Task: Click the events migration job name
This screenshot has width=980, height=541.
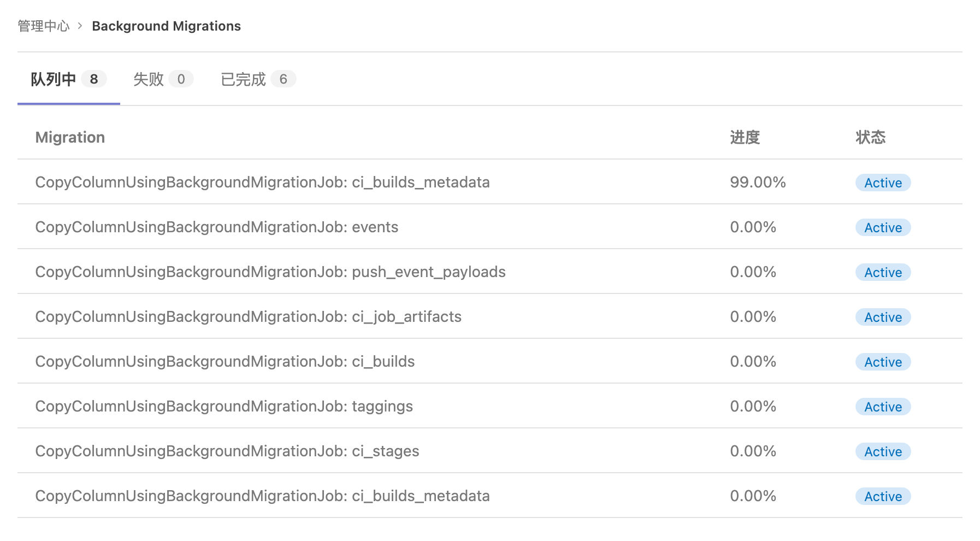Action: point(216,227)
